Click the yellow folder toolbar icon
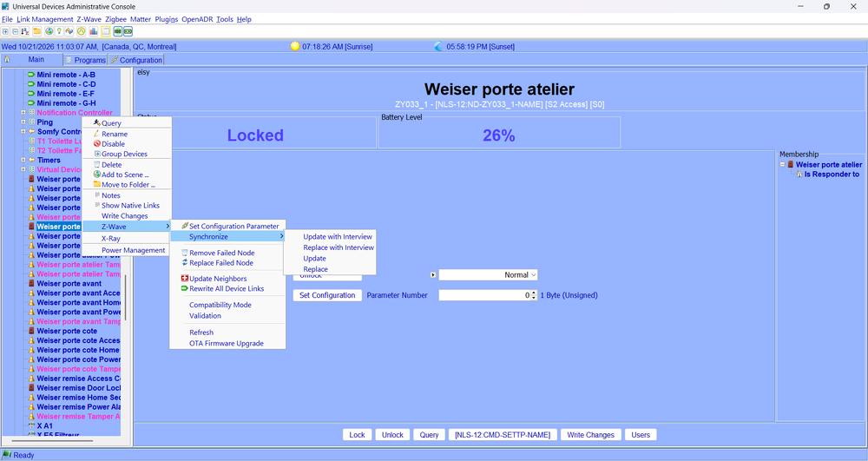 click(x=37, y=31)
